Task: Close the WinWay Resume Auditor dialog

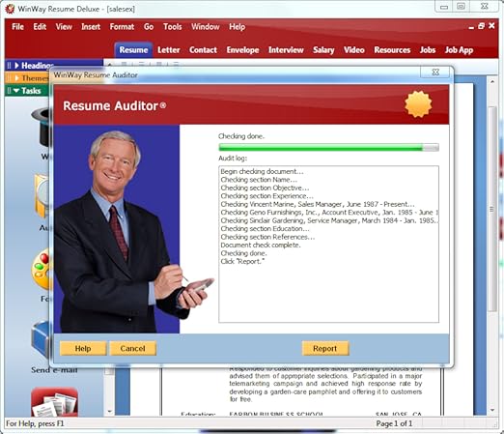Action: coord(435,72)
